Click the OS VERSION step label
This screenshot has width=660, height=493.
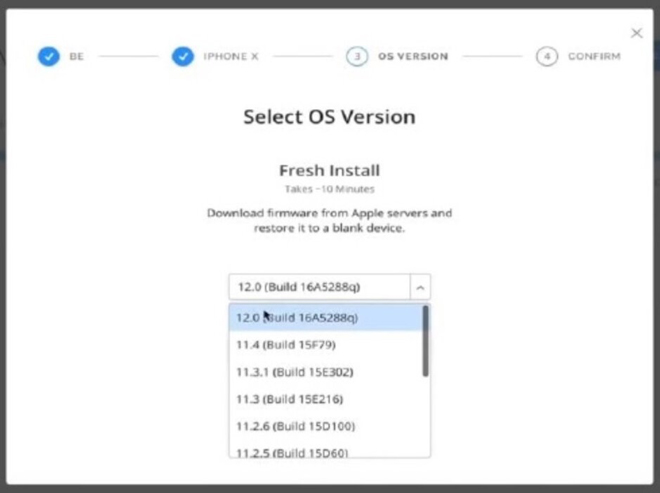tap(412, 57)
